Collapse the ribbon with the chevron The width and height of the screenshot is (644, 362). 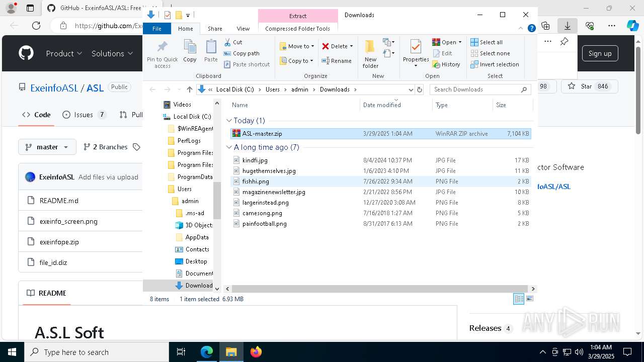click(522, 29)
